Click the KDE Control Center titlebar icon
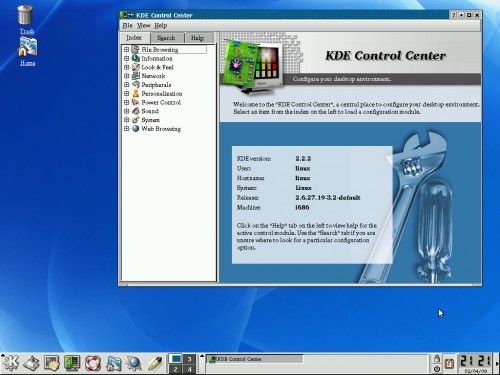500x375 pixels. (123, 15)
